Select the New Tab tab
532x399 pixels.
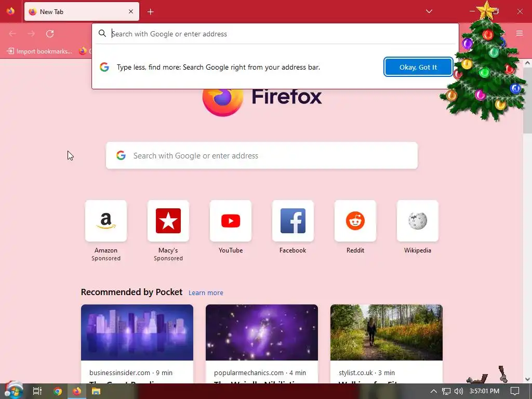tap(82, 11)
